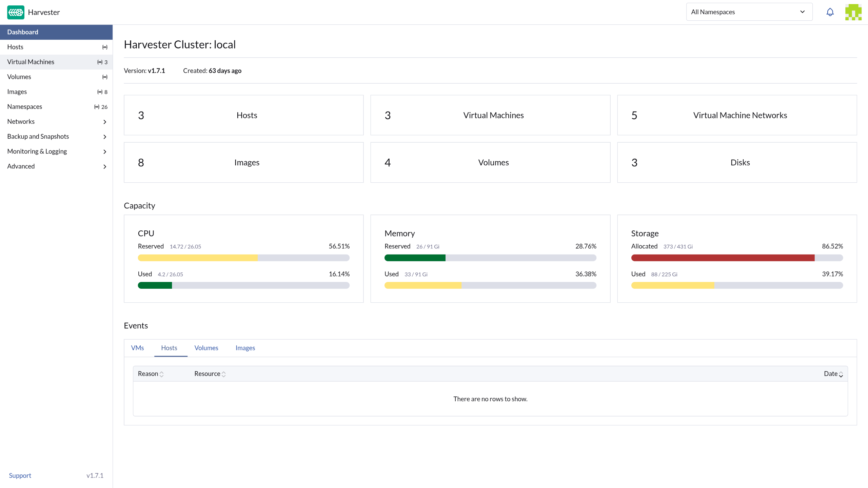Open the Virtual Machine Networks card
Image resolution: width=868 pixels, height=488 pixels.
(x=737, y=115)
